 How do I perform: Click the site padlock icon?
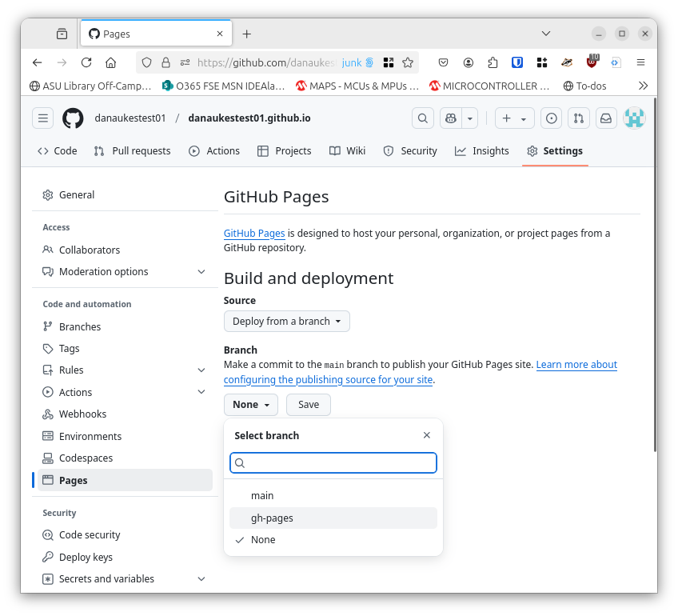166,62
